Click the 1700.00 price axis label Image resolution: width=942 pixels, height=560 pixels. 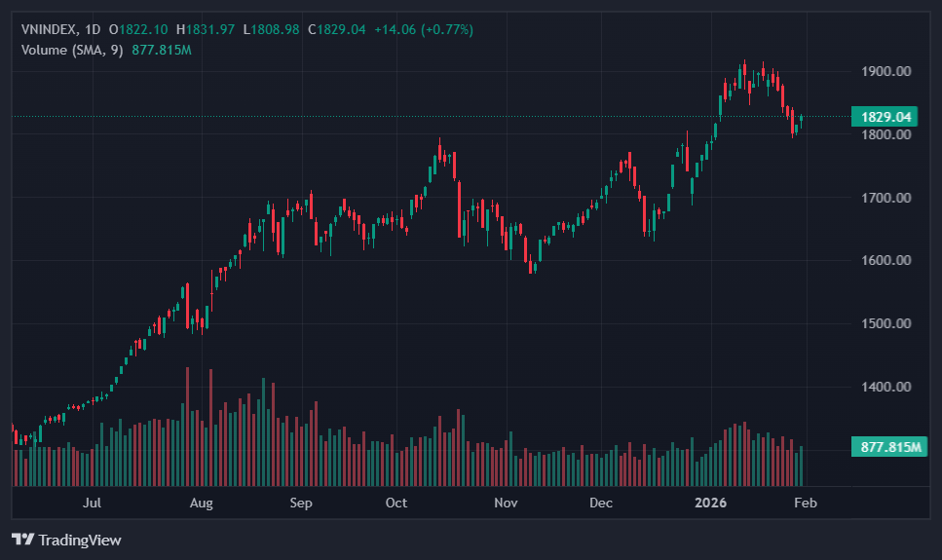point(885,198)
